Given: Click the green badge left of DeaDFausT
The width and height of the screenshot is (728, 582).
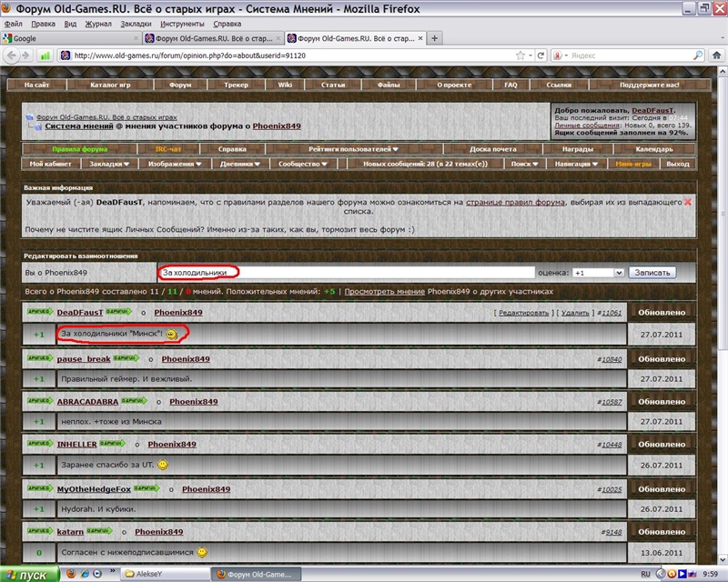Looking at the screenshot, I should [x=40, y=311].
